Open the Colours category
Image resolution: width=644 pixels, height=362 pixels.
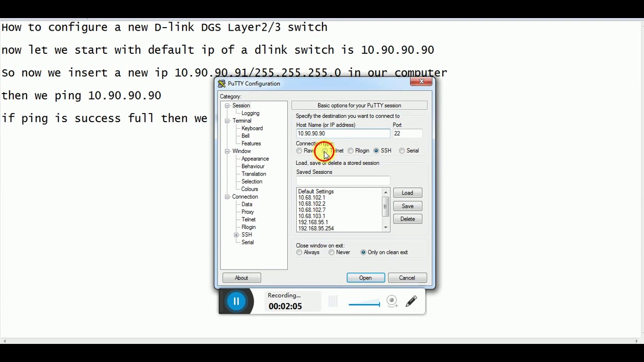coord(250,189)
